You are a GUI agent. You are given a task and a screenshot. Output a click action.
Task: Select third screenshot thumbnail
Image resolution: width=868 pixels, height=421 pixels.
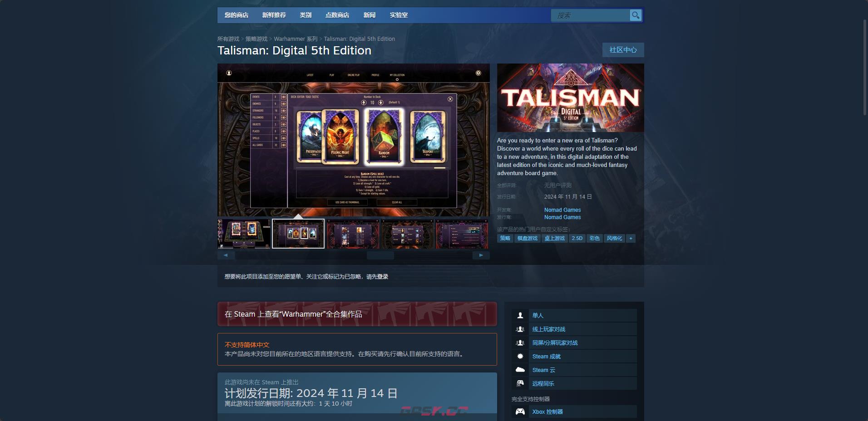pos(353,234)
